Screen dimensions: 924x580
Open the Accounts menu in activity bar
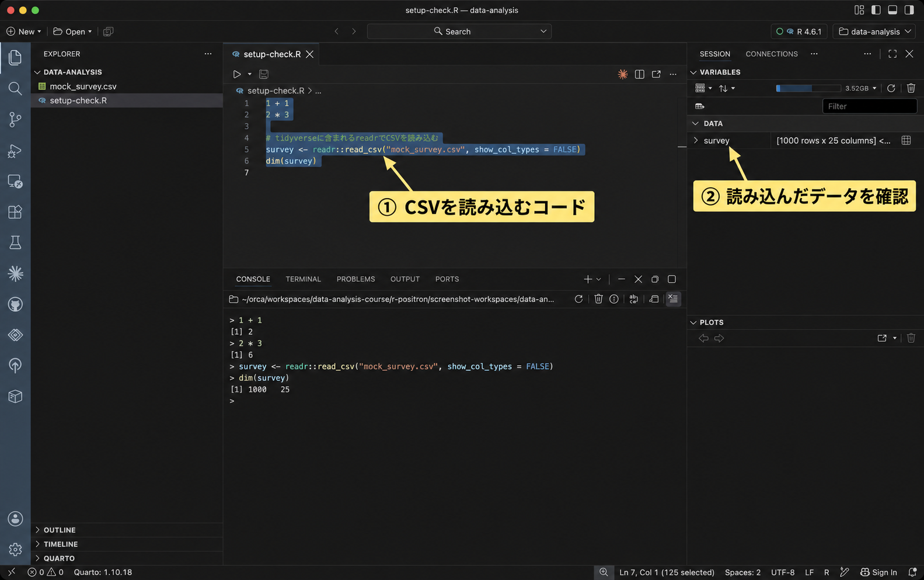(x=15, y=519)
